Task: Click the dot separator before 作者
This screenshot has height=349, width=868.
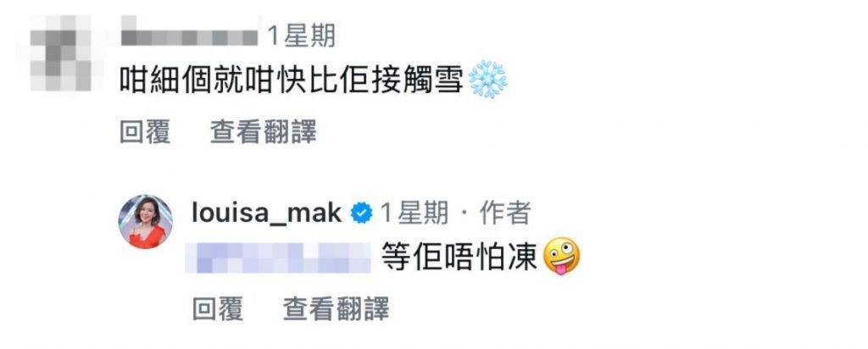Action: pyautogui.click(x=465, y=214)
